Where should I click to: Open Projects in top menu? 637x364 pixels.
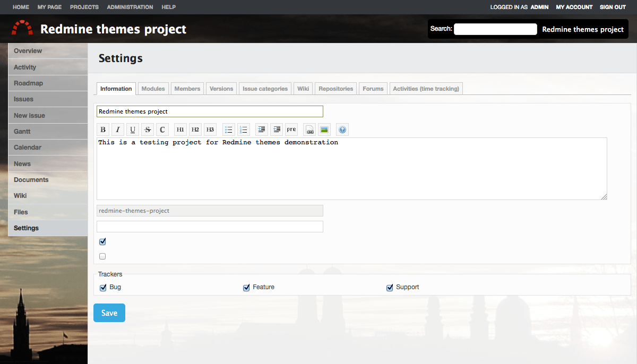pos(84,7)
